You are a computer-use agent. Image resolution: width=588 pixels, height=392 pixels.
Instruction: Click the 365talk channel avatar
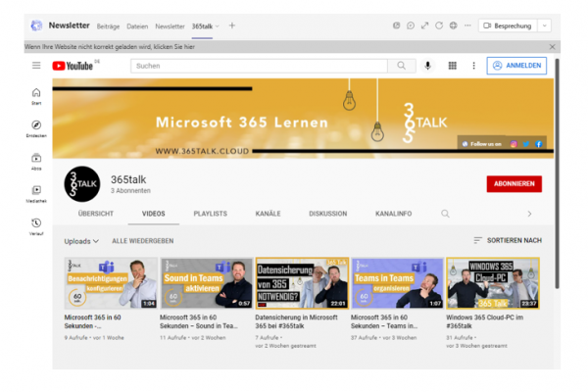coord(82,184)
